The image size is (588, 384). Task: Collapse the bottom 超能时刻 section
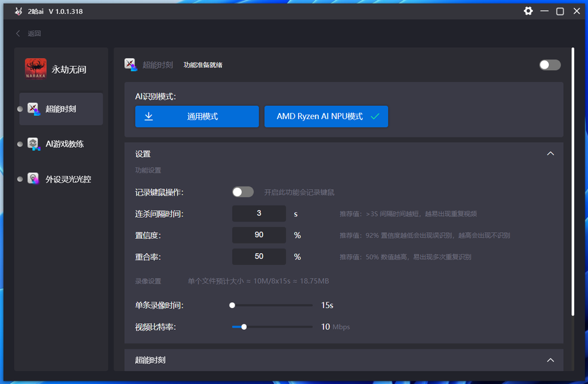coord(550,360)
